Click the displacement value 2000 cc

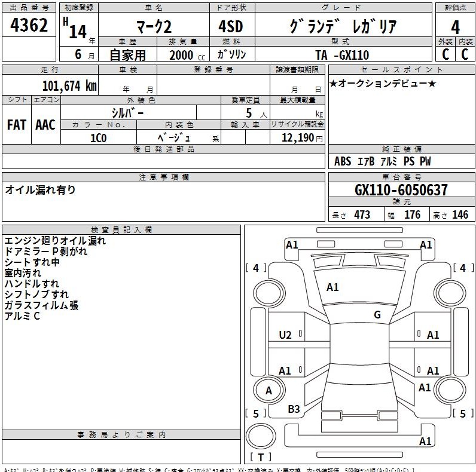click(187, 55)
